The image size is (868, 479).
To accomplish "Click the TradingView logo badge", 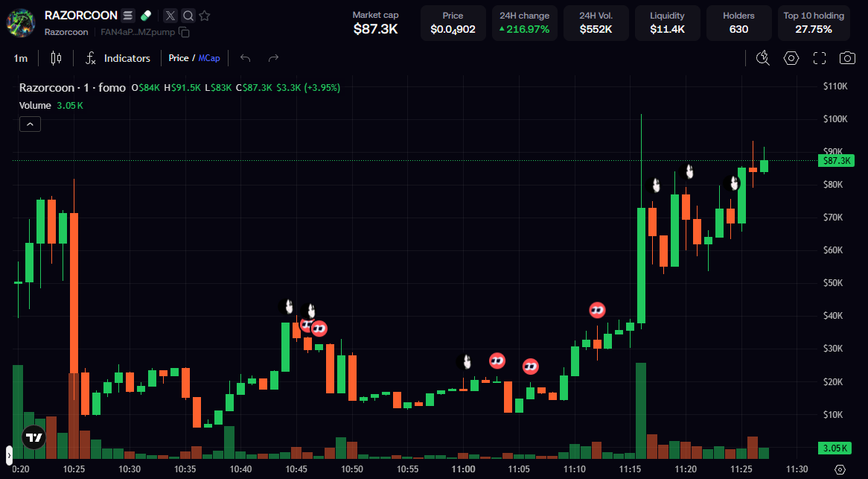I will (x=33, y=437).
